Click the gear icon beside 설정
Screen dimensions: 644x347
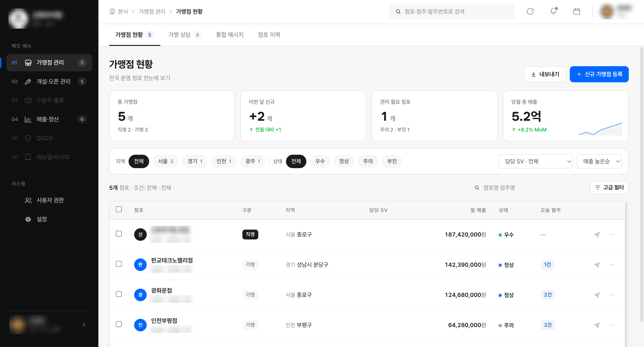28,219
